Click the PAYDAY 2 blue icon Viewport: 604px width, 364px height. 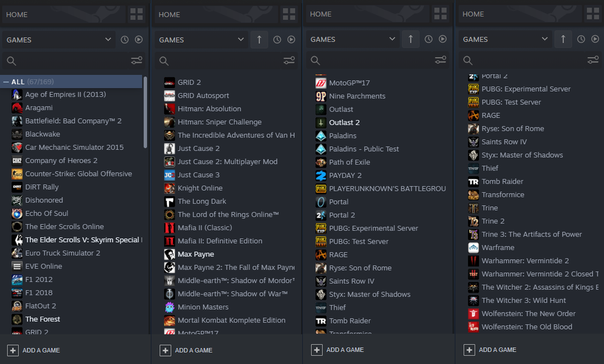321,176
